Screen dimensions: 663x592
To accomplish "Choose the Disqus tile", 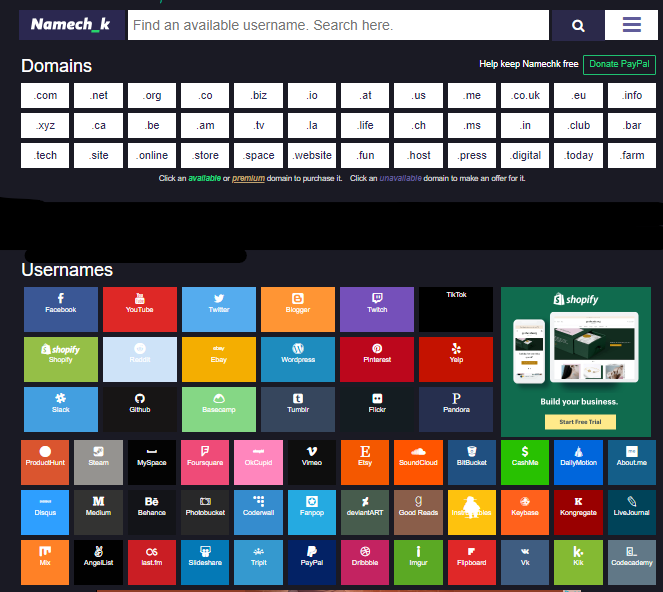I will point(45,513).
